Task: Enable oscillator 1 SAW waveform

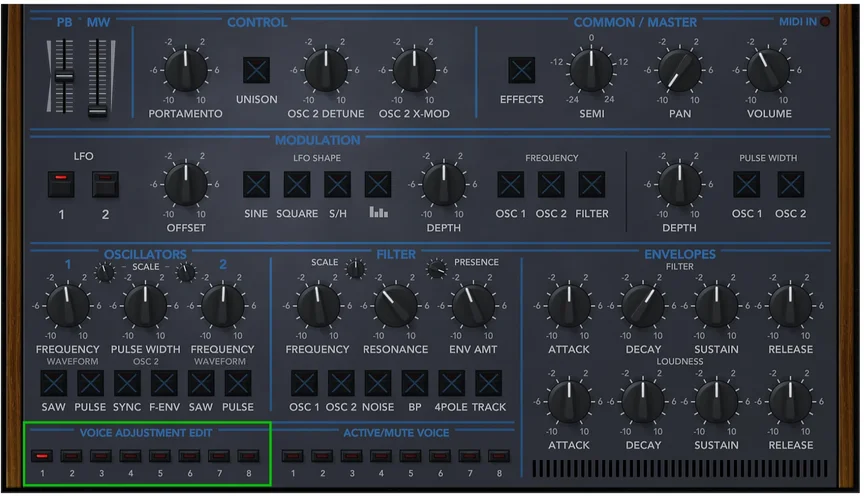Action: coord(54,383)
